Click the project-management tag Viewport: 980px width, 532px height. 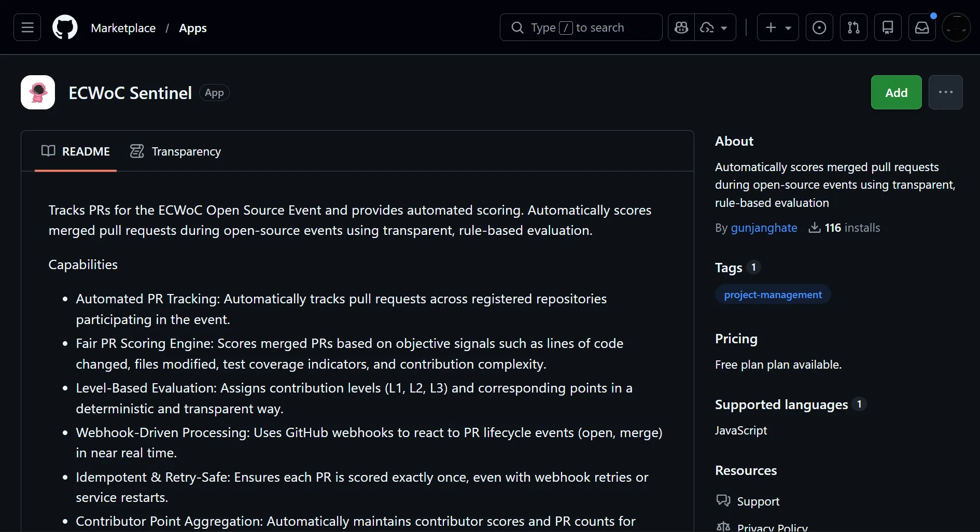(773, 295)
